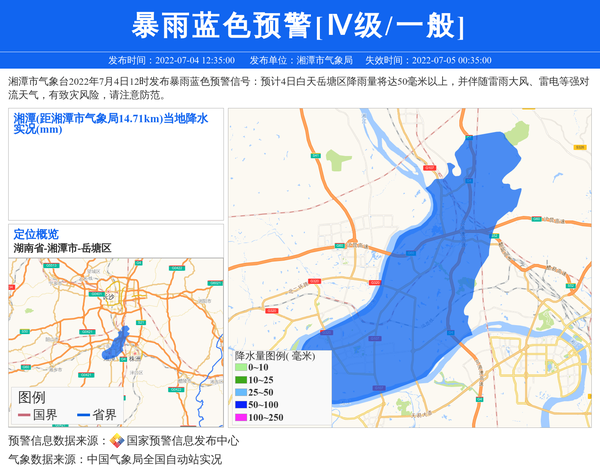600x471 pixels.
Task: Click the national warning center logo icon
Action: click(117, 441)
